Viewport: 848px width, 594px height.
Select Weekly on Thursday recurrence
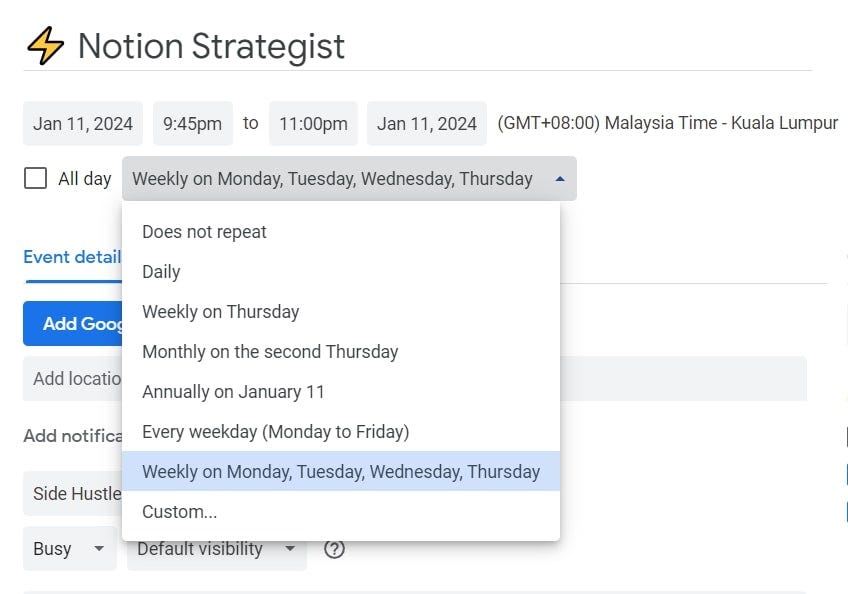220,311
